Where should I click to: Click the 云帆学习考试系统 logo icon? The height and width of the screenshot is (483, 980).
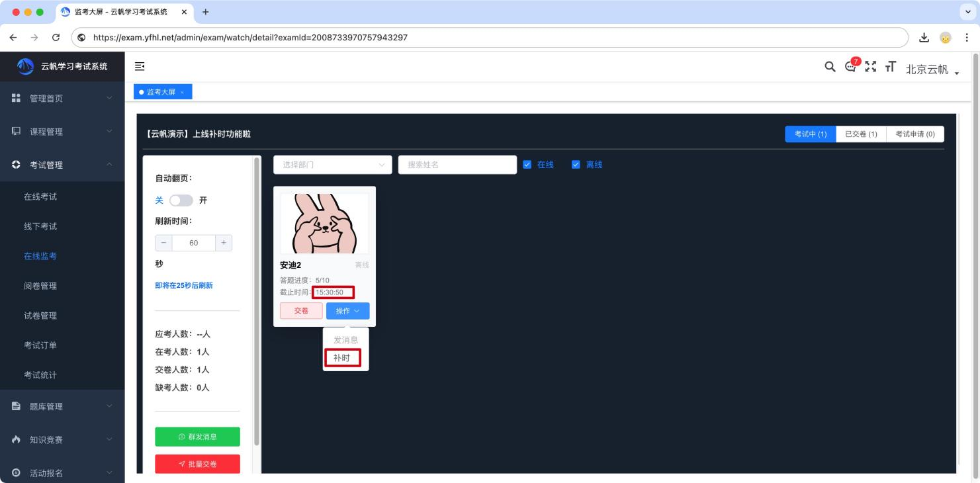tap(24, 66)
